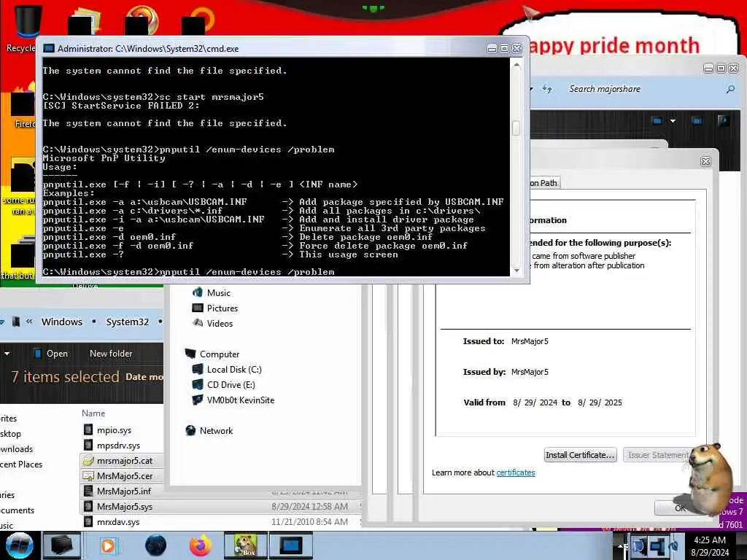The height and width of the screenshot is (560, 747).
Task: Open the change view icon in majorshare toolbar
Action: (657, 121)
